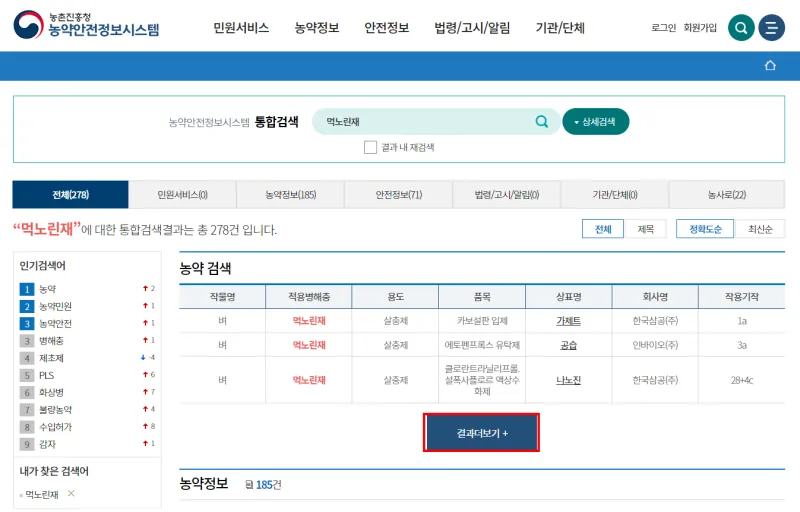Select 제목 search scope filter
Screen dimensions: 800x512
click(645, 229)
